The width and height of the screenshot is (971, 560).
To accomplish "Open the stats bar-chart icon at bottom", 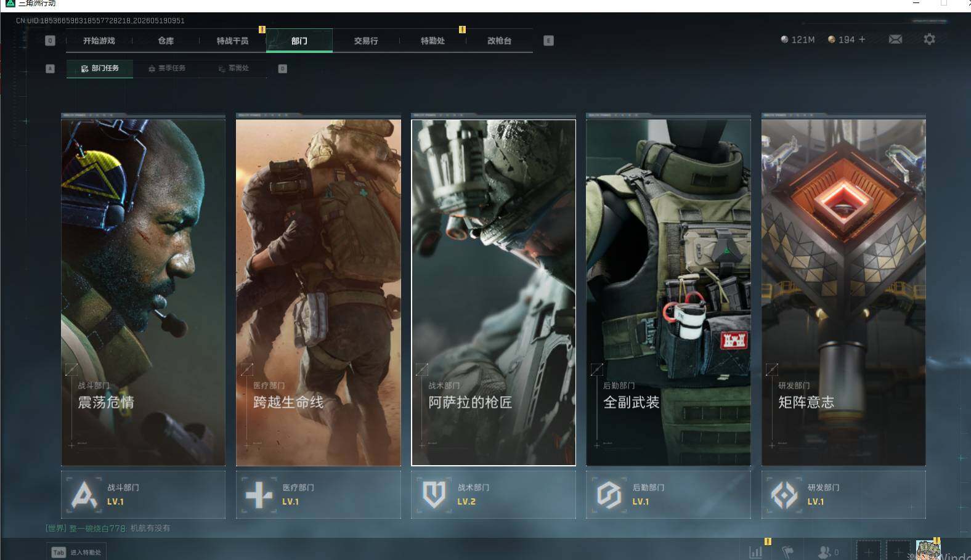I will [x=755, y=552].
